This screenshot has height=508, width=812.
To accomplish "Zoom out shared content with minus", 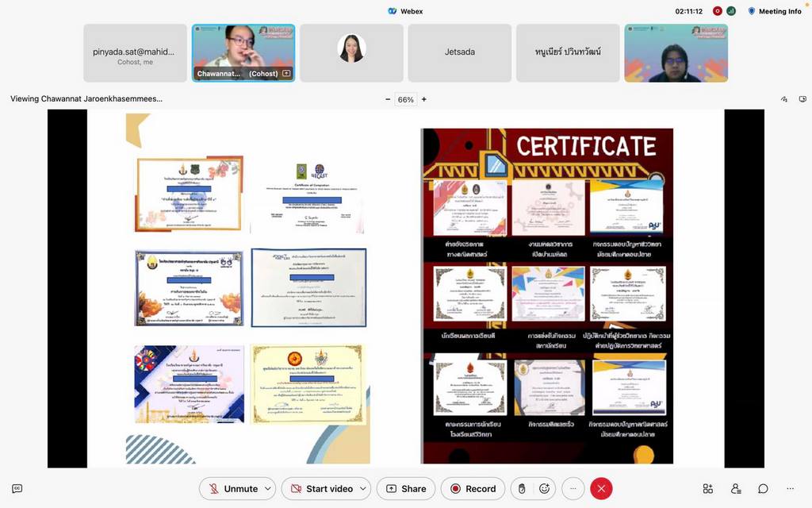I will [388, 100].
